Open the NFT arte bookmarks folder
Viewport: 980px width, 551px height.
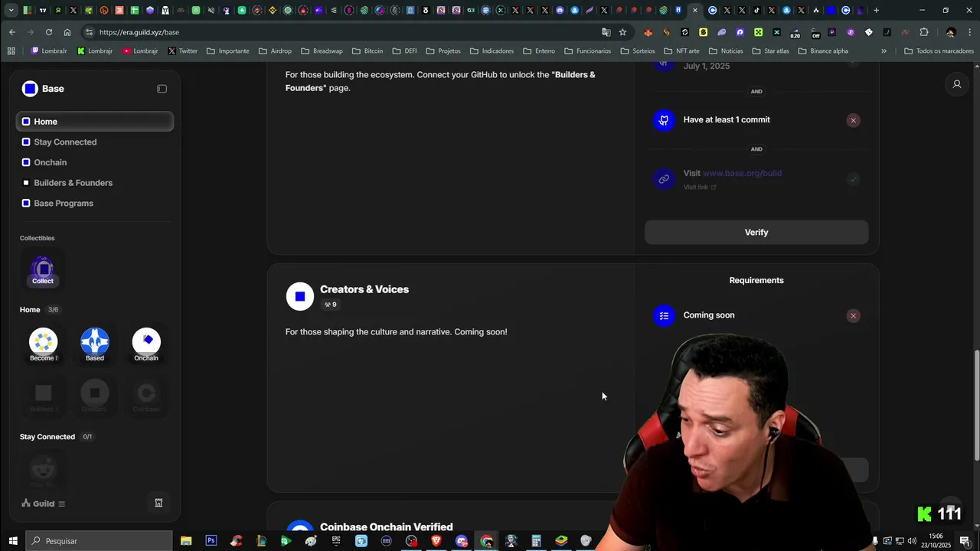[x=681, y=51]
